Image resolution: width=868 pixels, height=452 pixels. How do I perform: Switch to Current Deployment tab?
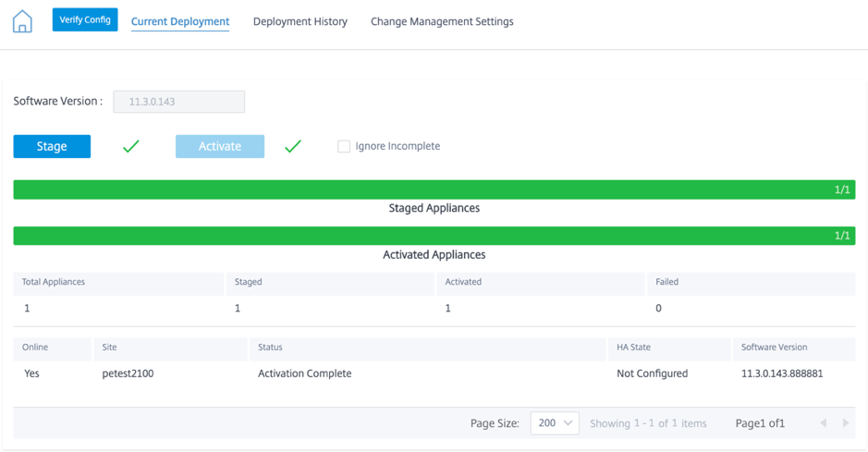point(180,21)
